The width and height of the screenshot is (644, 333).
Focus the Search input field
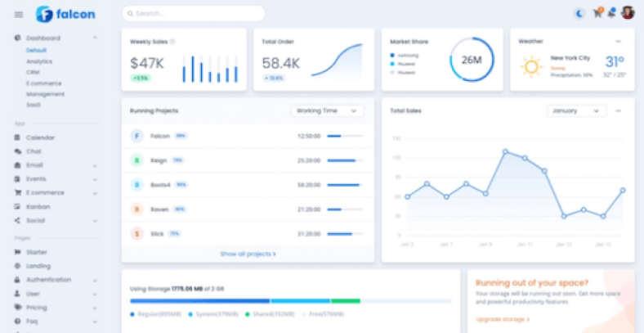click(194, 14)
